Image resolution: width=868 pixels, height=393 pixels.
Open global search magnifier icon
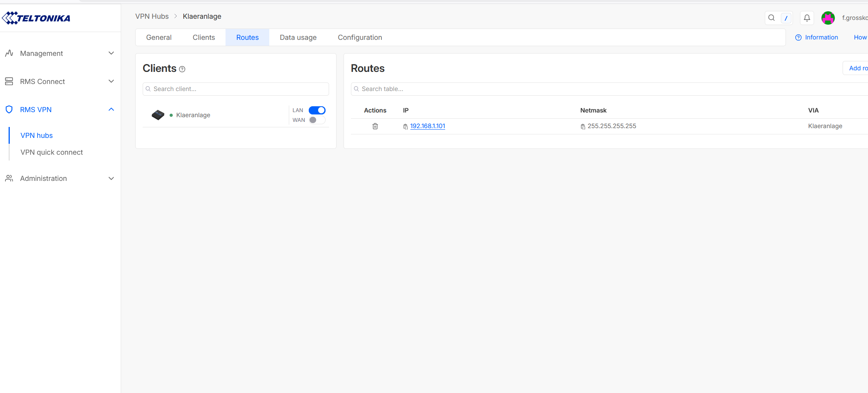771,18
